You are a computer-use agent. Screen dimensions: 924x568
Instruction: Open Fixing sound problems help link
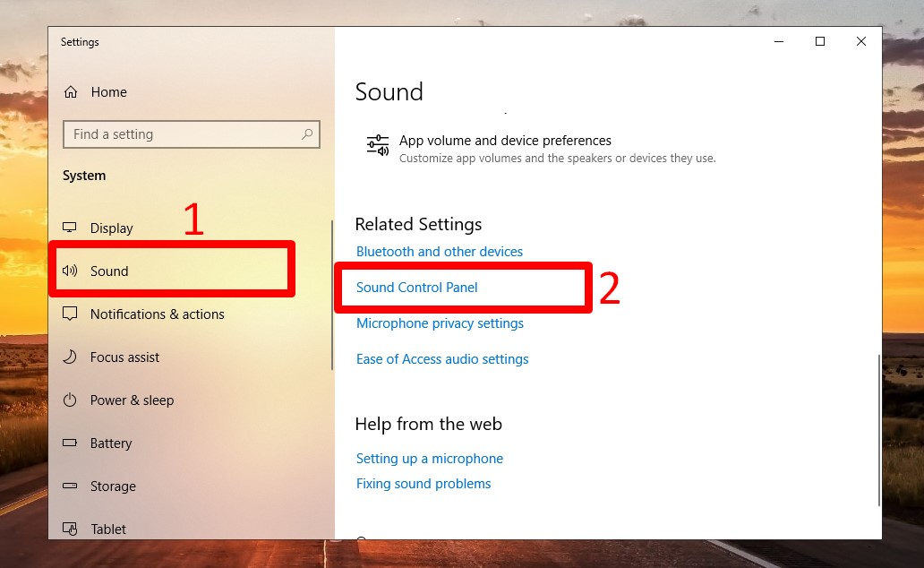click(423, 484)
